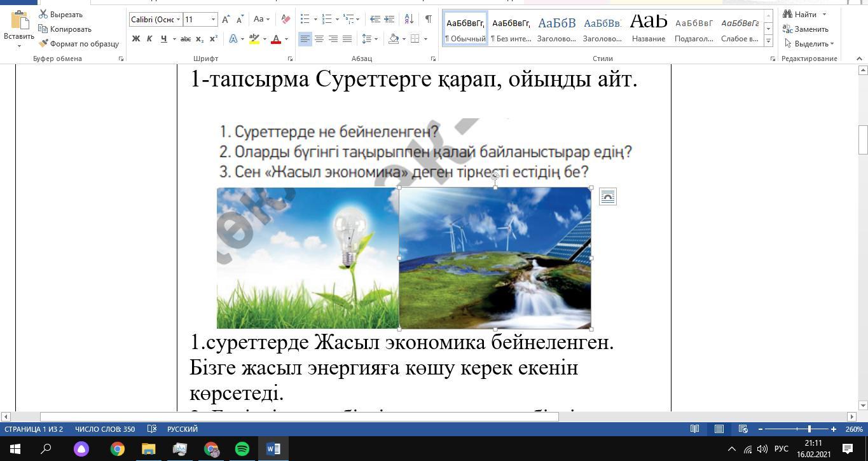Viewport: 868px width, 461px height.
Task: Apply the Без интервала style
Action: click(x=511, y=29)
